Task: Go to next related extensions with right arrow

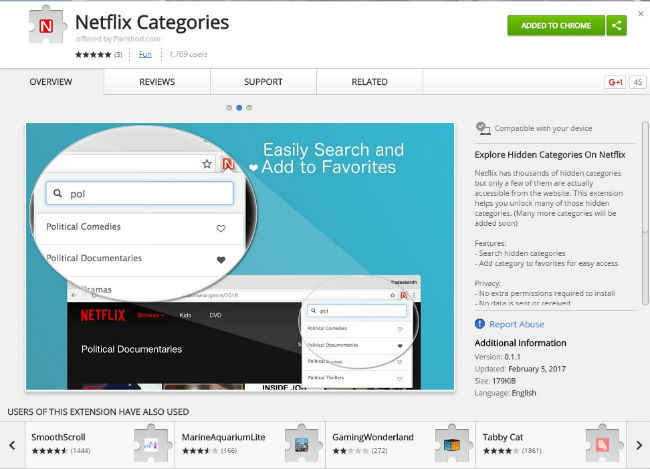Action: 639,445
